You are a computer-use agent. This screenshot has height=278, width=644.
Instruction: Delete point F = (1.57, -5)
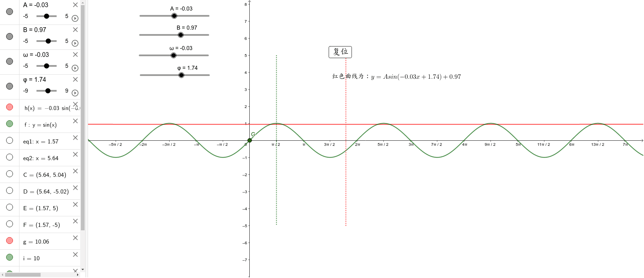tap(75, 221)
